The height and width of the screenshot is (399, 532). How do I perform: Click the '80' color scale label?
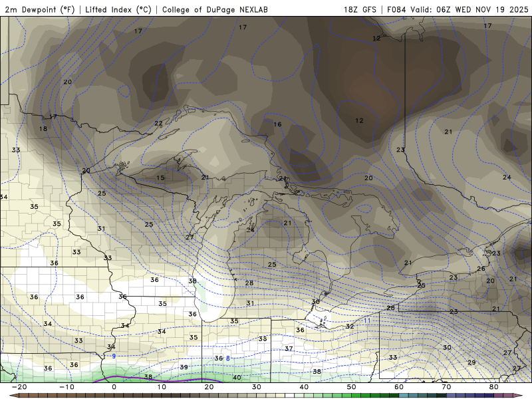494,387
